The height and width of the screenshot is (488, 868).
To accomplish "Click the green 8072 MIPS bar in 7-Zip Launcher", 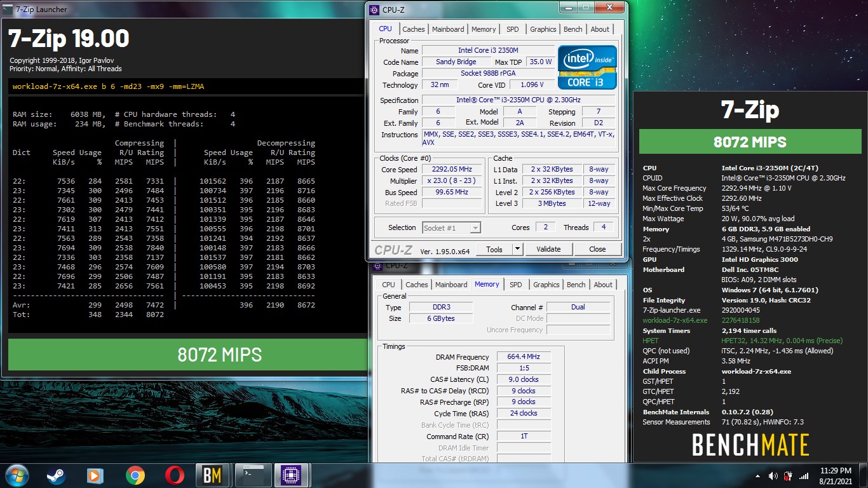I will click(x=187, y=355).
